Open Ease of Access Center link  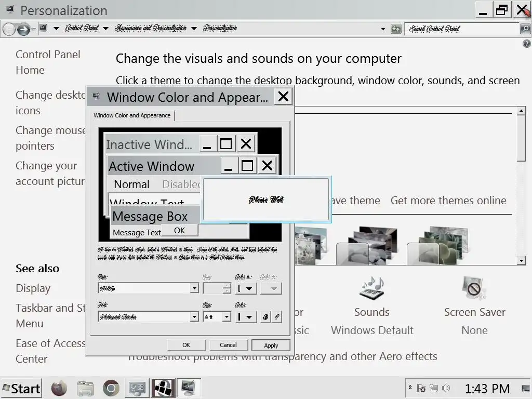pyautogui.click(x=50, y=351)
